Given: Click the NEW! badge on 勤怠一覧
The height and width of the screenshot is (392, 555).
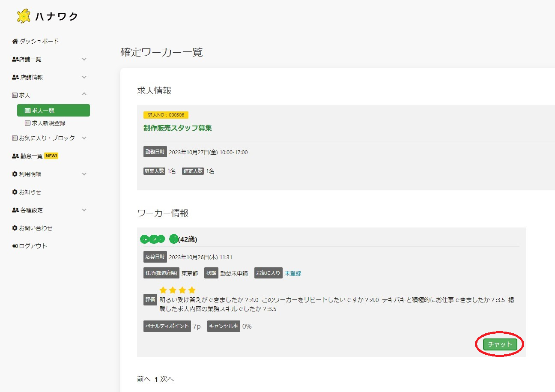Looking at the screenshot, I should pyautogui.click(x=51, y=156).
